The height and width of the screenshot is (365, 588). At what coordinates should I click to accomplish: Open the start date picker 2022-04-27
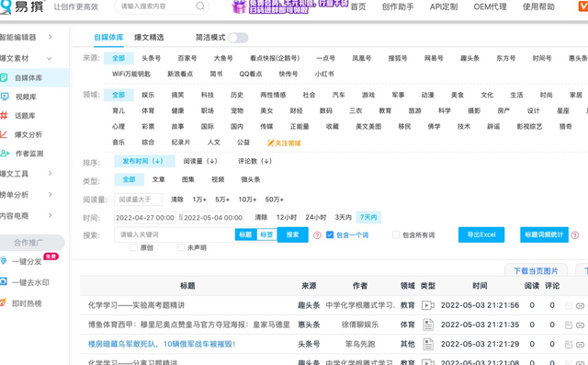pos(145,218)
